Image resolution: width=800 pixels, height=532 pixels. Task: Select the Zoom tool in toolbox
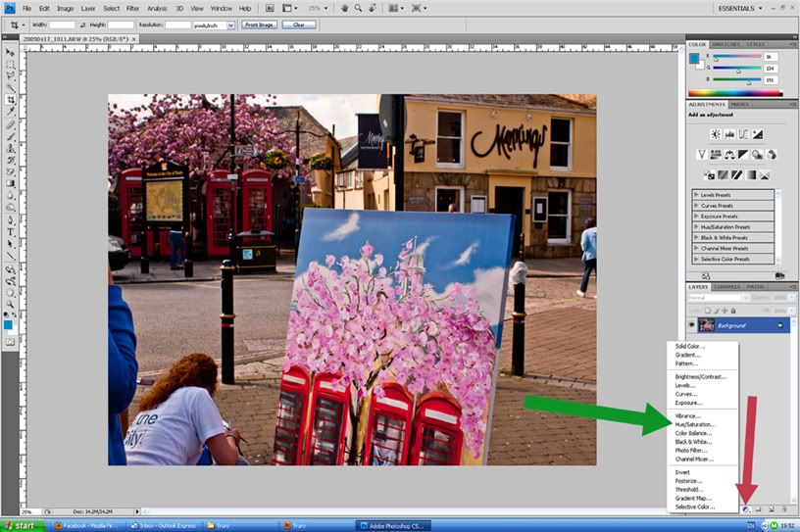[x=10, y=305]
